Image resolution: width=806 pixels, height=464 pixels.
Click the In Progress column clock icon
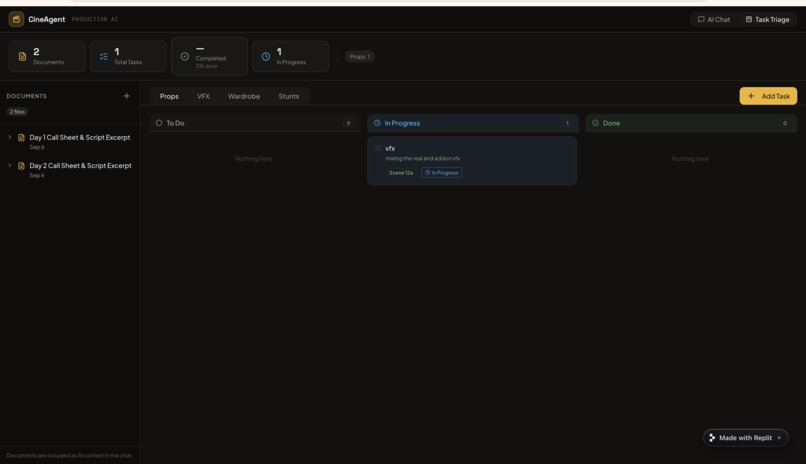pyautogui.click(x=377, y=123)
